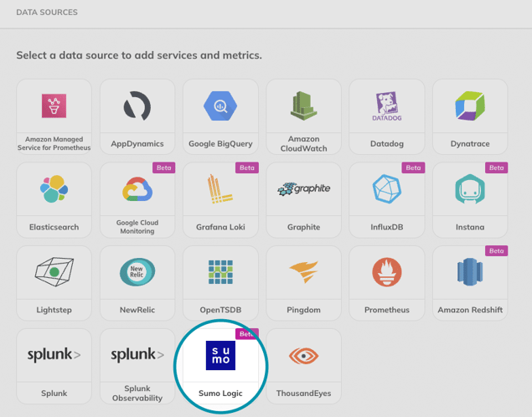The image size is (532, 417).
Task: Choose the Sumo Logic blue square logo
Action: coord(220,355)
